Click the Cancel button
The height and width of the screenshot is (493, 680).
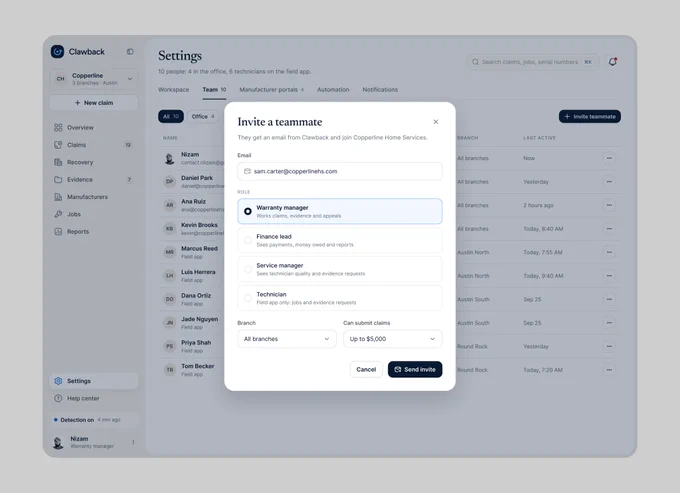pyautogui.click(x=366, y=369)
